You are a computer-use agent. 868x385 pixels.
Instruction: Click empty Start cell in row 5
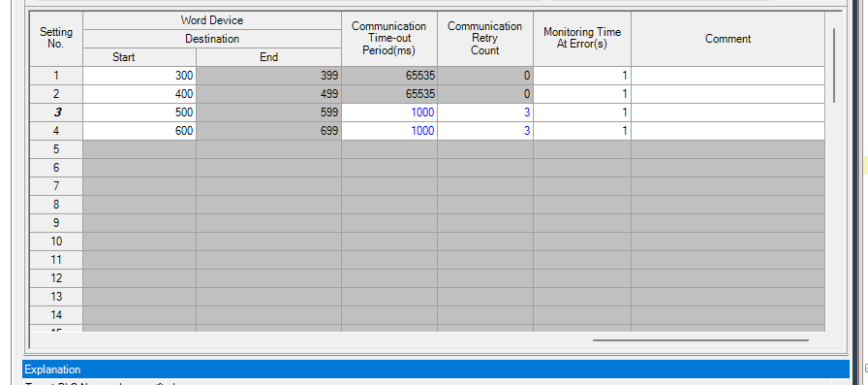139,149
